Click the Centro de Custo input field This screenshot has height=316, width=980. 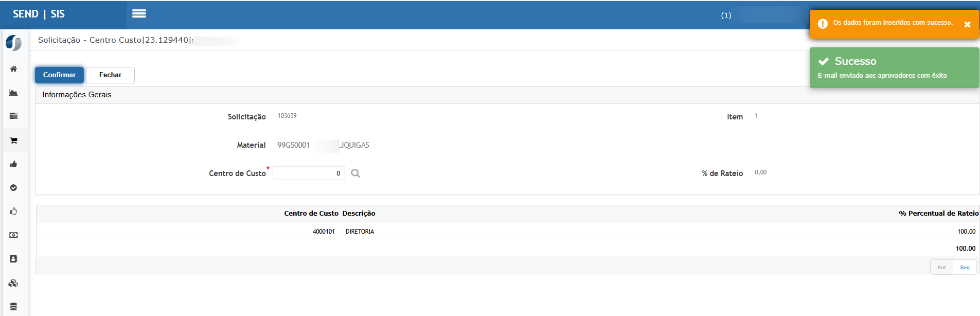pos(309,173)
